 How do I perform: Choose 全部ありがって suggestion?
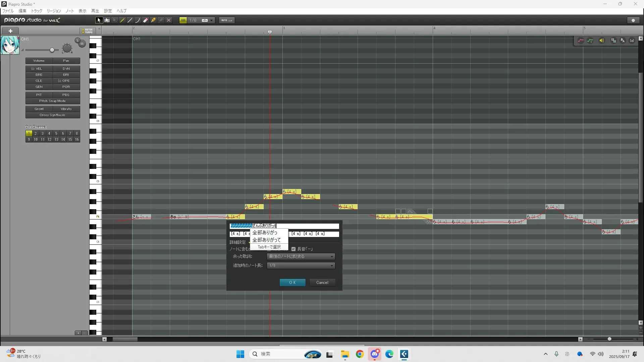click(x=267, y=240)
